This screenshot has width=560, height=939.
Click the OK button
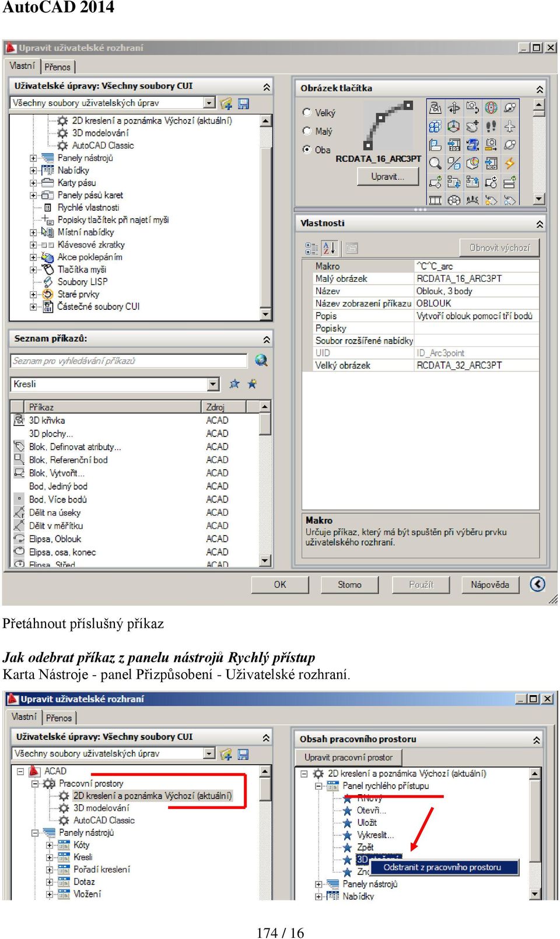[280, 585]
